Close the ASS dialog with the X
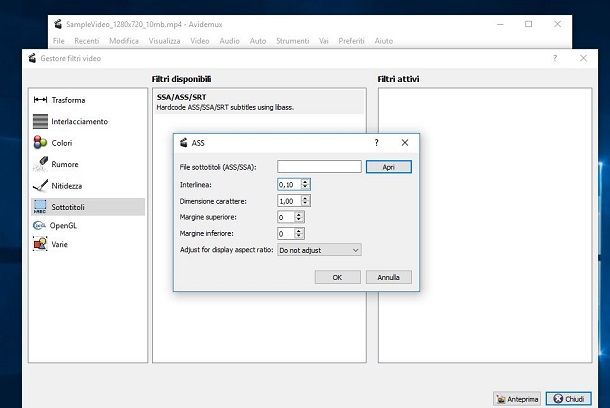The width and height of the screenshot is (610, 408). click(x=405, y=143)
